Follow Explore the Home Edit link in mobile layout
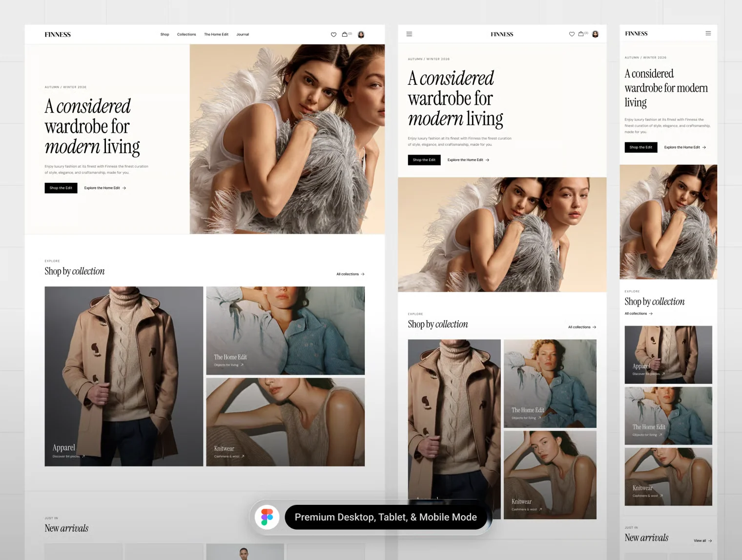 [685, 147]
